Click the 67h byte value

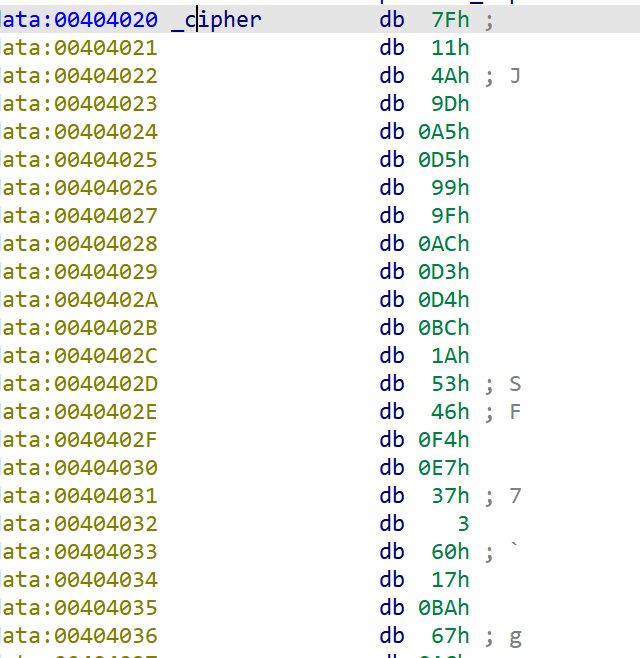pos(450,636)
